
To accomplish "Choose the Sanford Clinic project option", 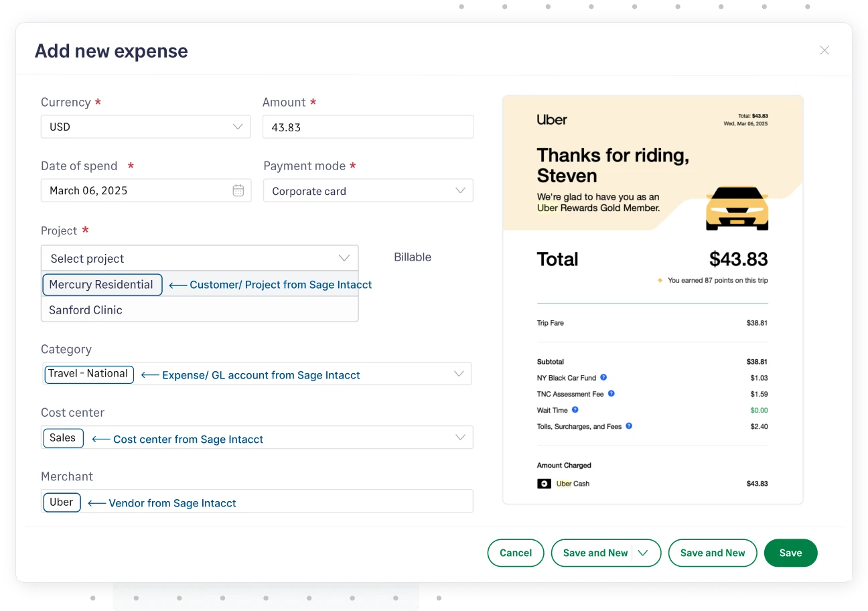I will [x=86, y=310].
